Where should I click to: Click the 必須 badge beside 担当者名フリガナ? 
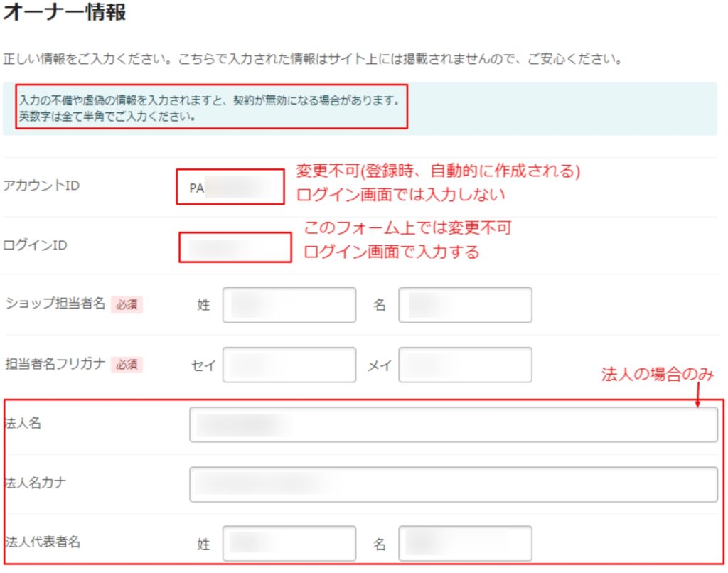(x=127, y=365)
